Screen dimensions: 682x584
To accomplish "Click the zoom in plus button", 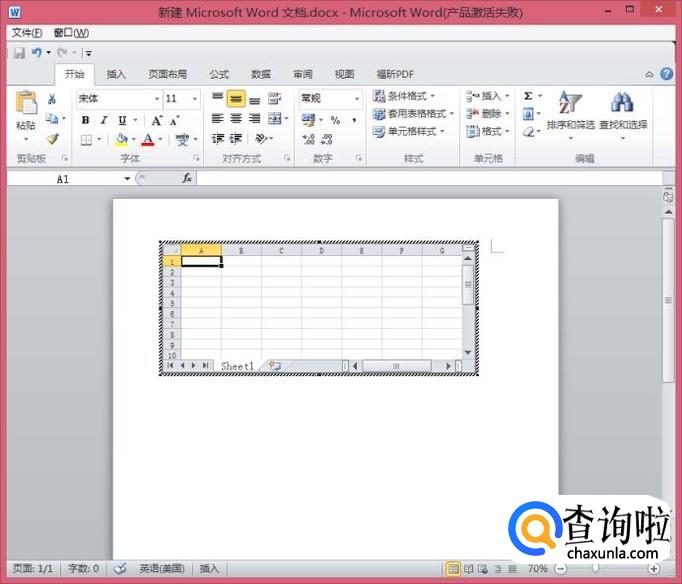I will click(x=653, y=568).
